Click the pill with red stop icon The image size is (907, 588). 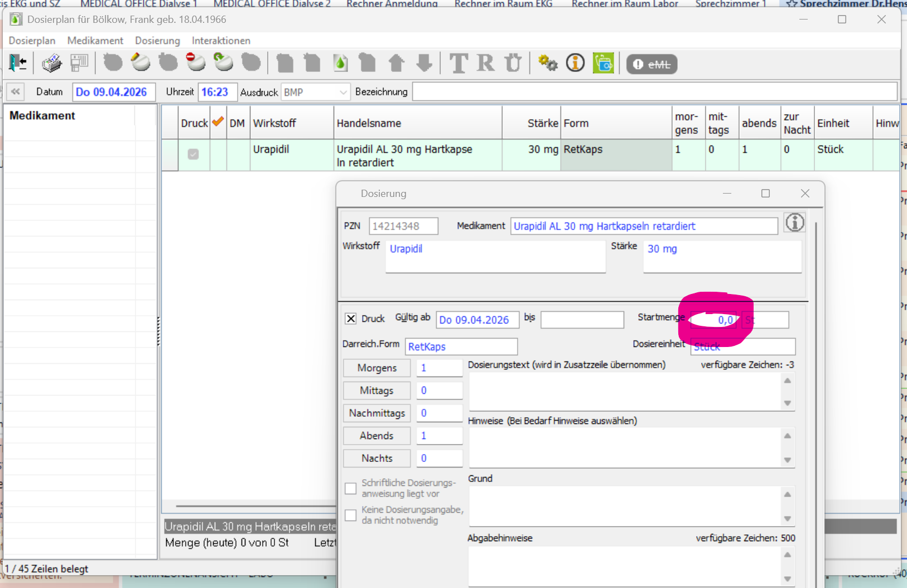(x=195, y=62)
